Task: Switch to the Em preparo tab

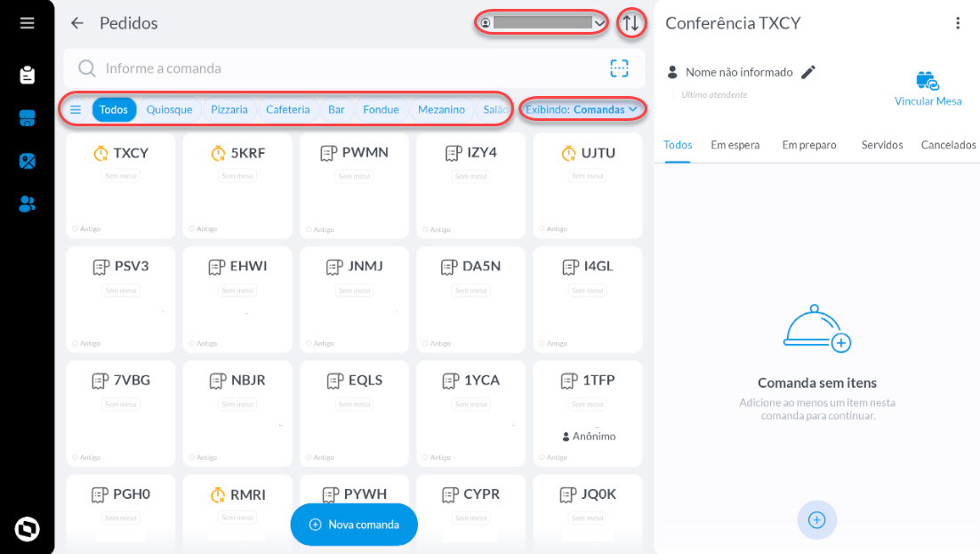Action: (808, 144)
